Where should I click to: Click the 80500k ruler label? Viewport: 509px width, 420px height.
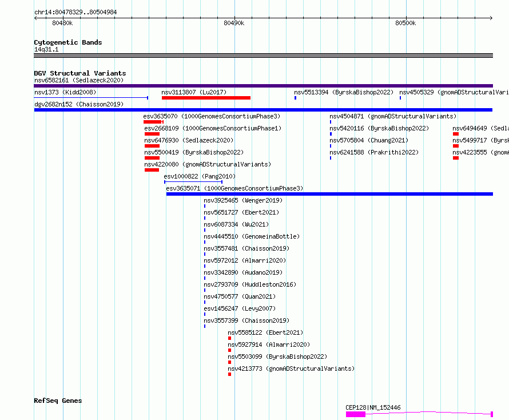pos(405,23)
